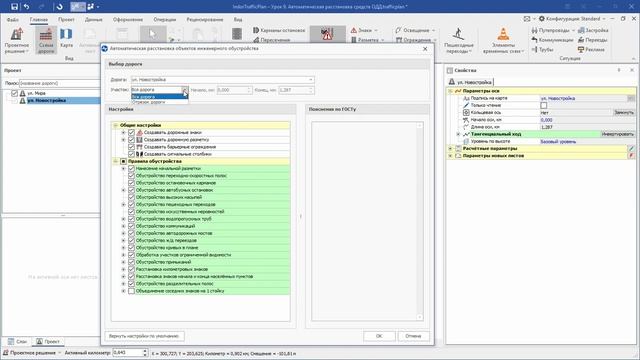Screen dimensions: 640x360
Task: Open the Файл menu
Action: (13, 19)
